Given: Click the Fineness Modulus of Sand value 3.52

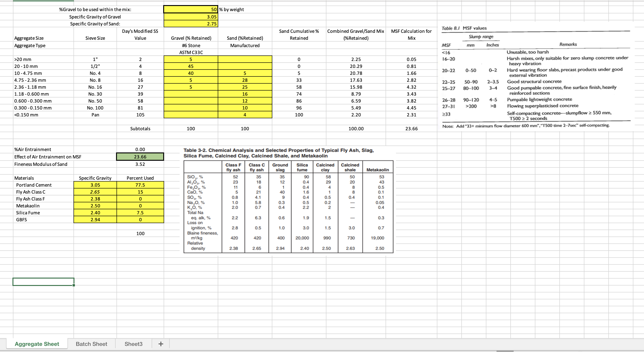Looking at the screenshot, I should coord(140,164).
